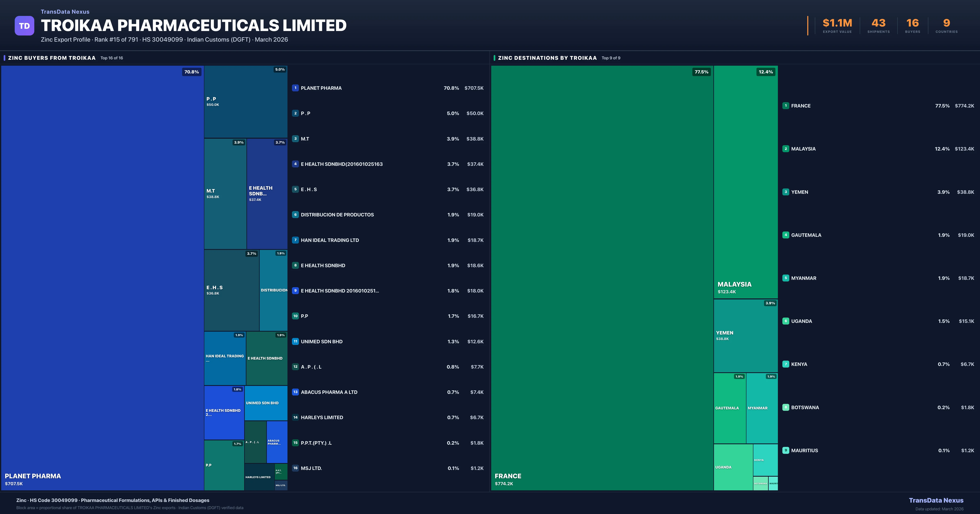Click rank badge 1 beside PLANET PHARMA
Image resolution: width=980 pixels, height=514 pixels.
point(295,88)
